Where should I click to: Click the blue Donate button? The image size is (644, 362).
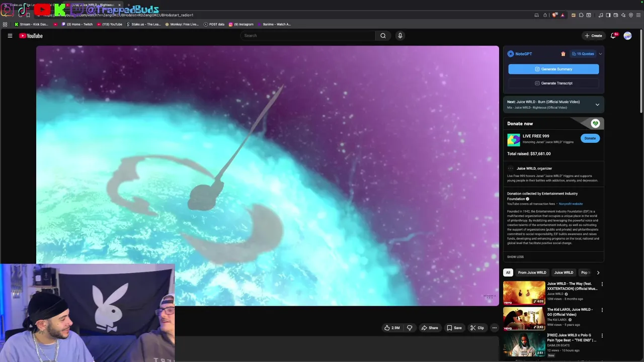[590, 138]
